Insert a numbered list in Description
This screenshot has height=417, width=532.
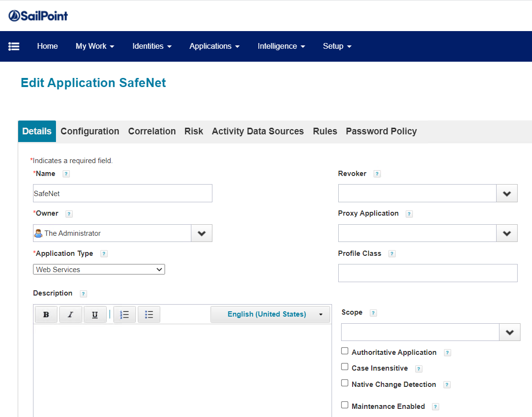[x=124, y=315]
